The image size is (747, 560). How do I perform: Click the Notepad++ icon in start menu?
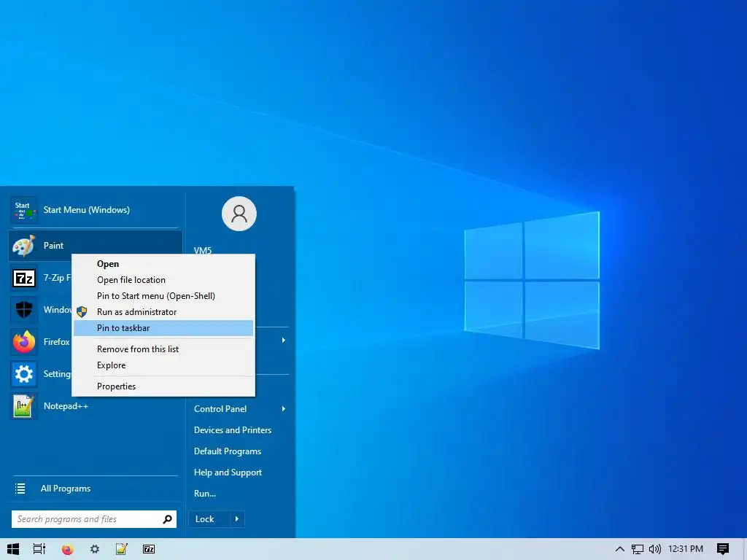click(24, 406)
